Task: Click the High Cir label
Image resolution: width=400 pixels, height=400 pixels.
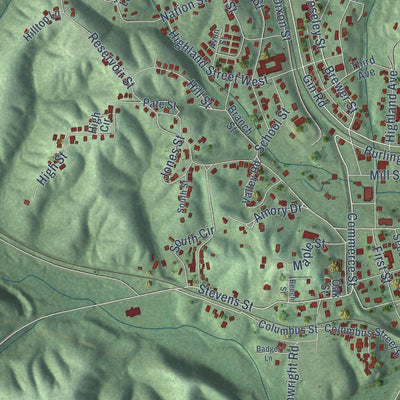Action: (99, 123)
